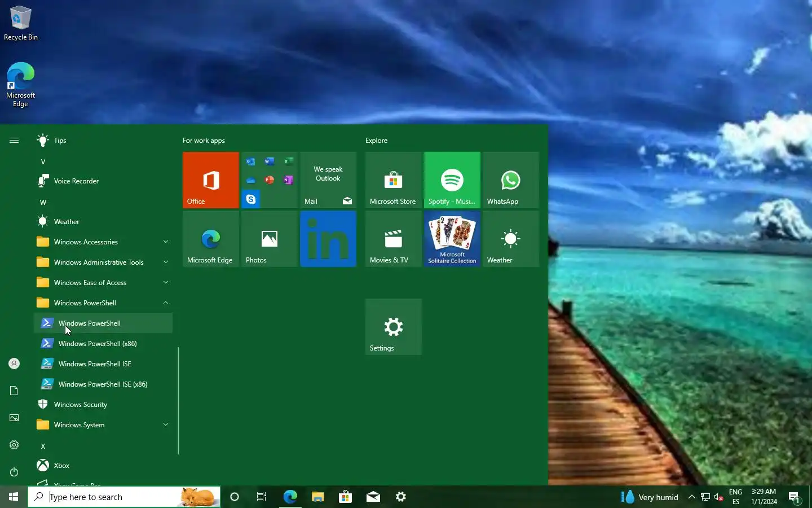Expand Windows Accessories folder chevron

point(166,242)
